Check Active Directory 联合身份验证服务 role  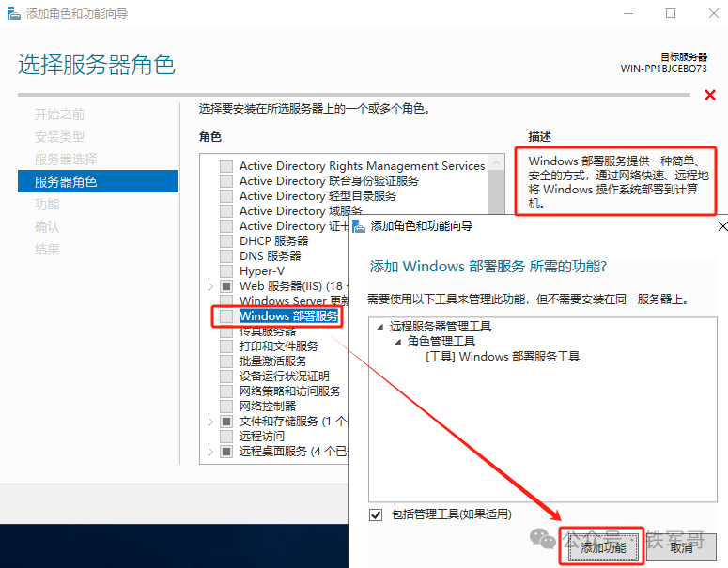tap(226, 181)
